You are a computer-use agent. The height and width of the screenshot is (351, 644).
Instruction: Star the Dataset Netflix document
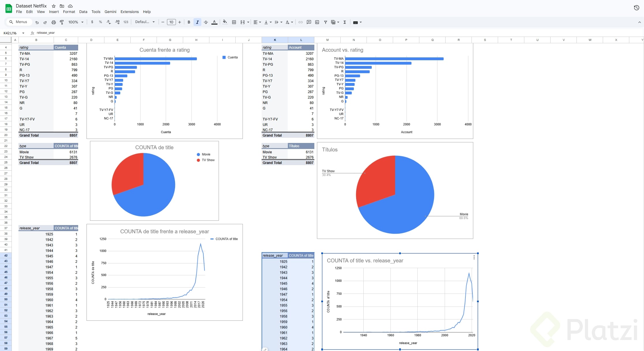click(x=54, y=6)
